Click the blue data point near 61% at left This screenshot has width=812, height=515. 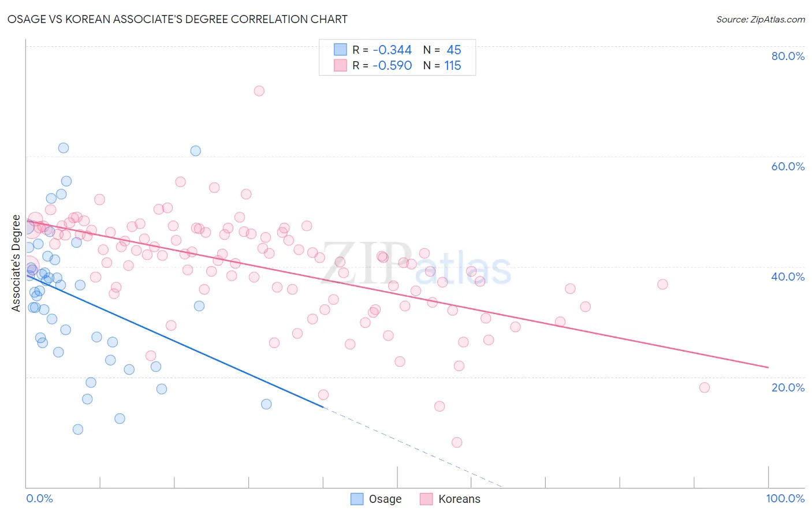64,148
